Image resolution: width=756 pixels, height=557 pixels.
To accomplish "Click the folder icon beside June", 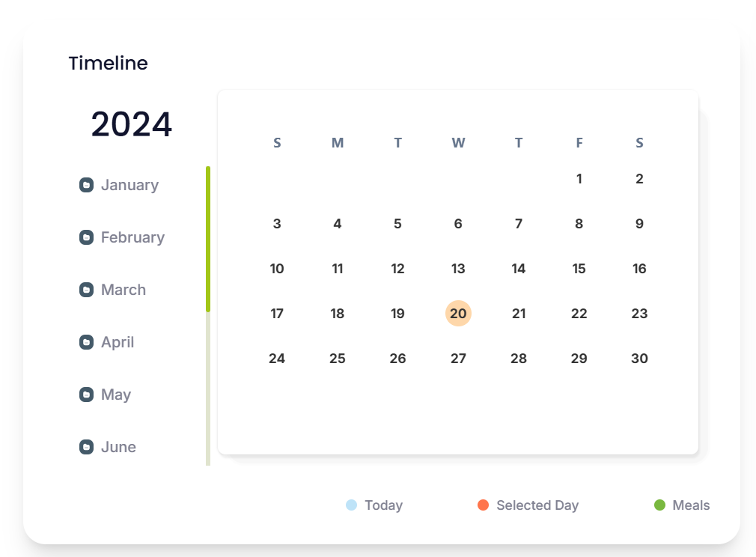I will point(86,447).
